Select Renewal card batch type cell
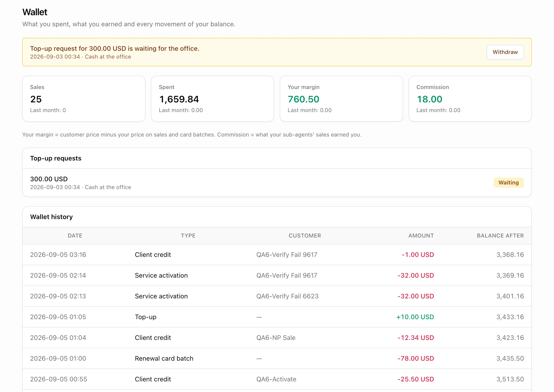Image resolution: width=554 pixels, height=392 pixels. click(x=164, y=358)
